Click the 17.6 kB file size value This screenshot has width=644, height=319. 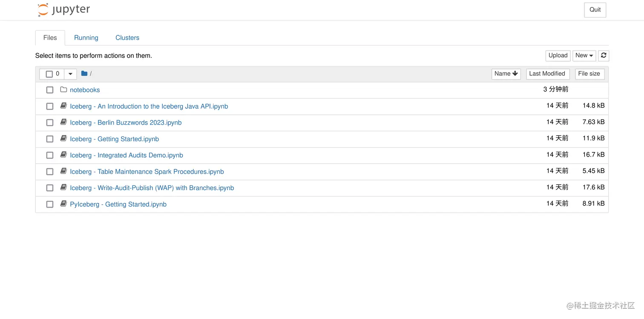[594, 187]
